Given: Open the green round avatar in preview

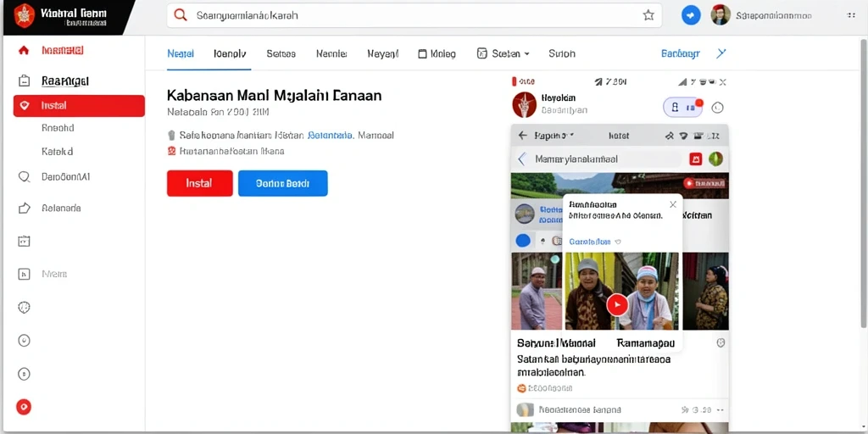Looking at the screenshot, I should coord(715,159).
